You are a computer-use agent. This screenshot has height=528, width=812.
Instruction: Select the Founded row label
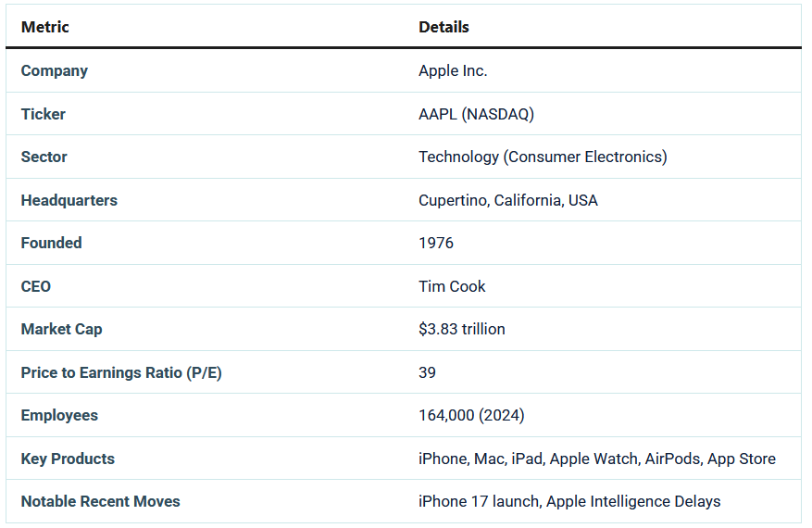pyautogui.click(x=52, y=243)
